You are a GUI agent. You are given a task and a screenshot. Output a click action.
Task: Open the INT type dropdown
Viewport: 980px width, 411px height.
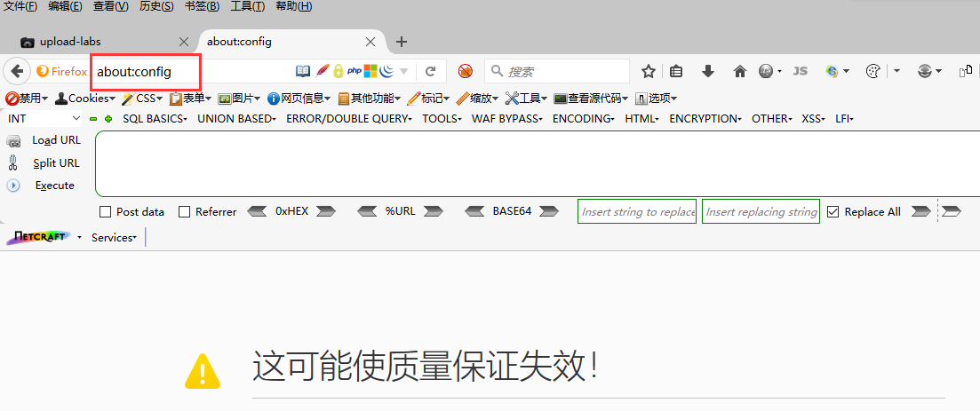pyautogui.click(x=44, y=118)
